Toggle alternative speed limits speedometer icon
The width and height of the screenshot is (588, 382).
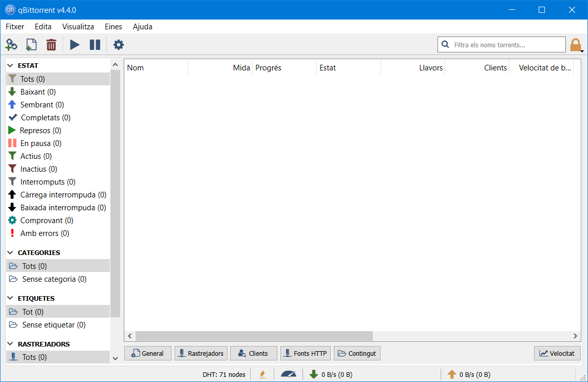tap(289, 374)
